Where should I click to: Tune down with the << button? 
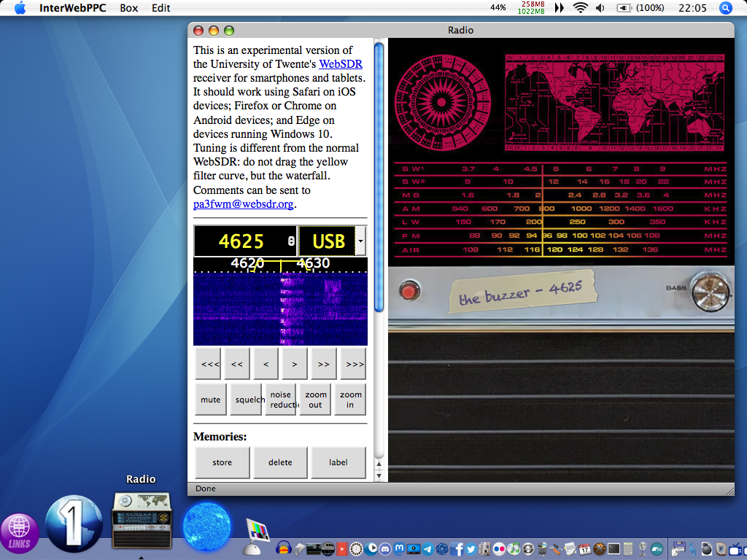pyautogui.click(x=237, y=364)
